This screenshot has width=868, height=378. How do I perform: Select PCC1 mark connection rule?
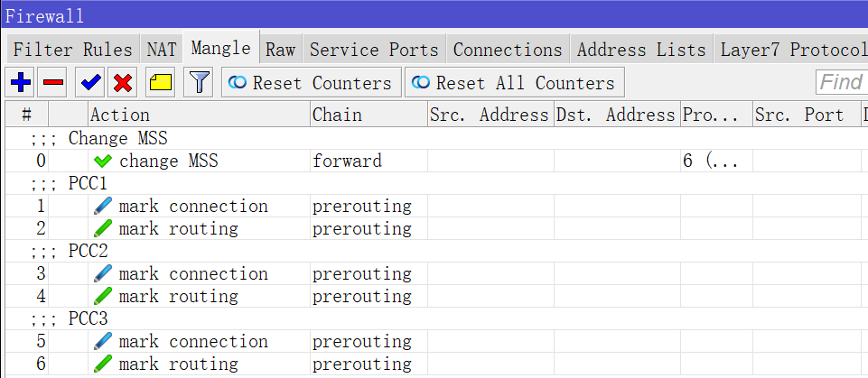pos(192,207)
